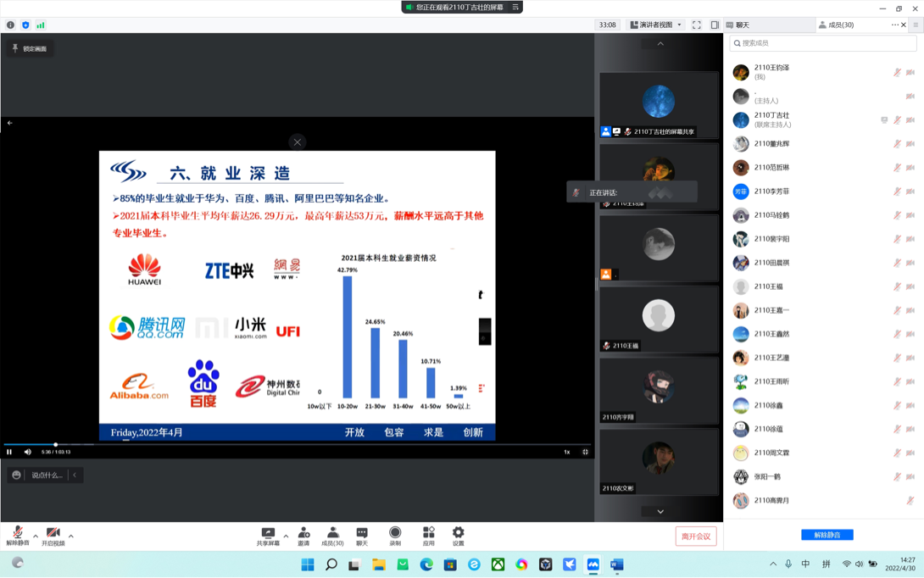The height and width of the screenshot is (578, 924).
Task: Click the fullscreen icon in top toolbar
Action: [697, 25]
